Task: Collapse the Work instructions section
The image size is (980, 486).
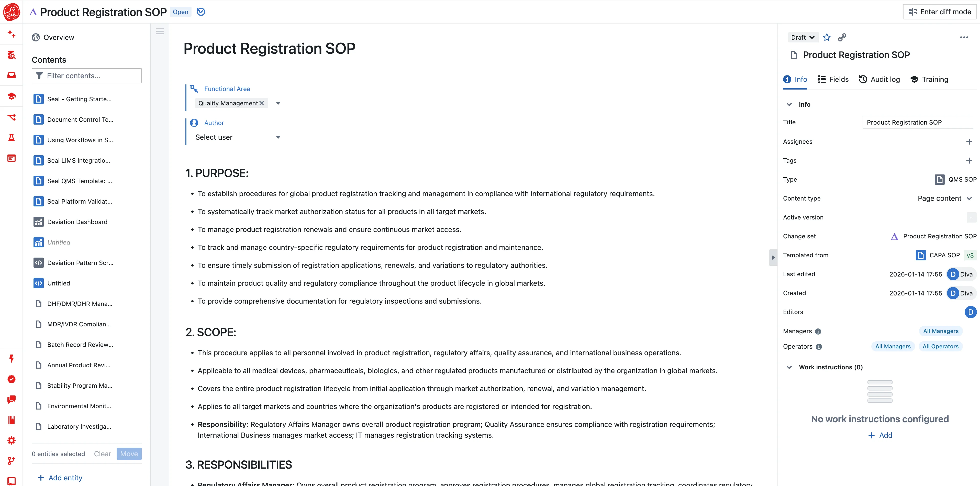Action: (x=789, y=367)
